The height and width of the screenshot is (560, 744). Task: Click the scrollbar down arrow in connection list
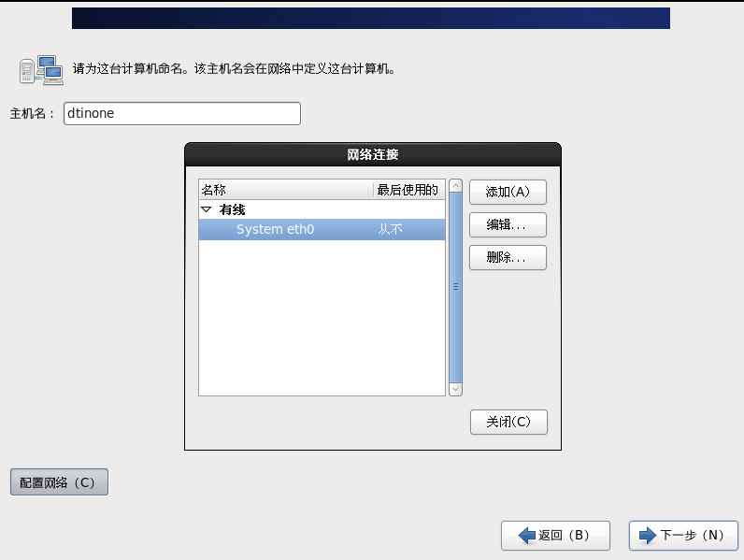pyautogui.click(x=455, y=389)
